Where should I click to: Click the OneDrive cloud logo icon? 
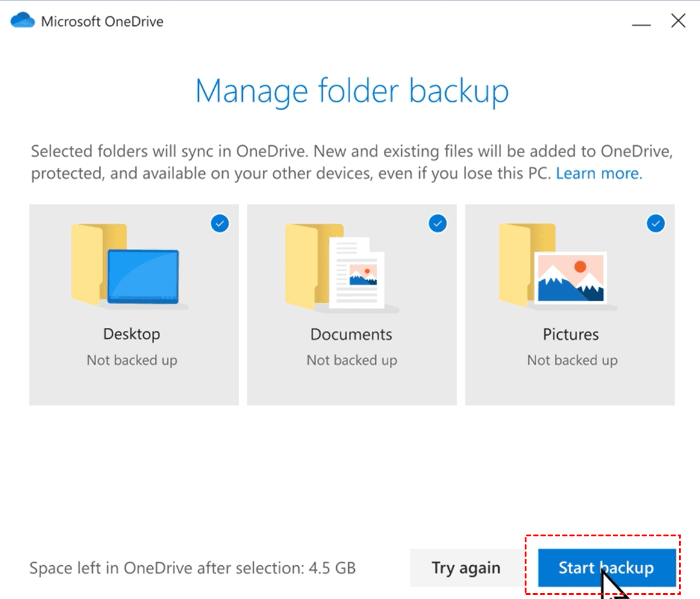point(23,22)
